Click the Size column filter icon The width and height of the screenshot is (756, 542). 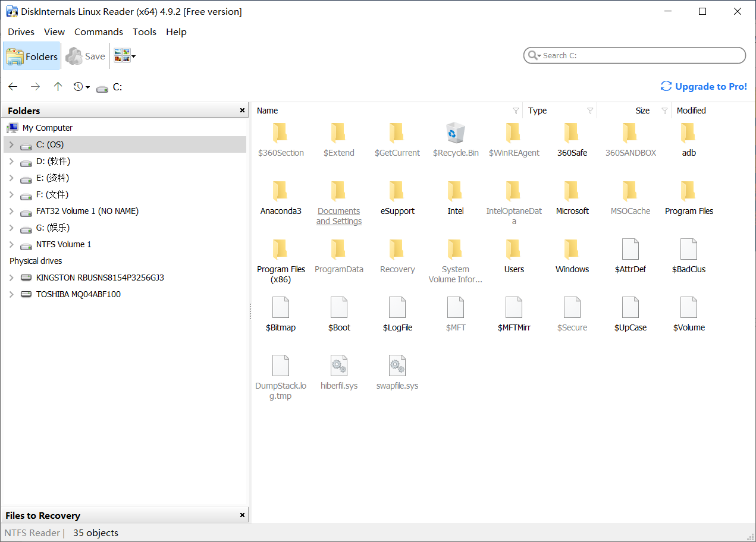click(x=664, y=111)
